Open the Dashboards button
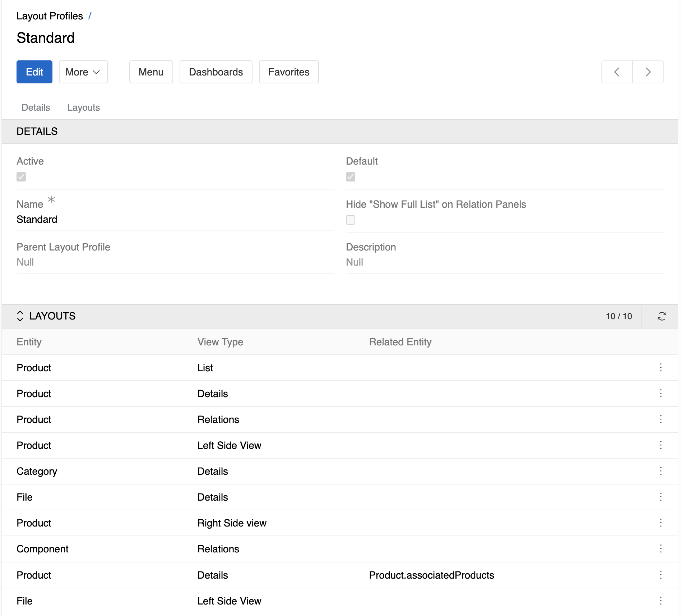This screenshot has height=616, width=681. [216, 72]
